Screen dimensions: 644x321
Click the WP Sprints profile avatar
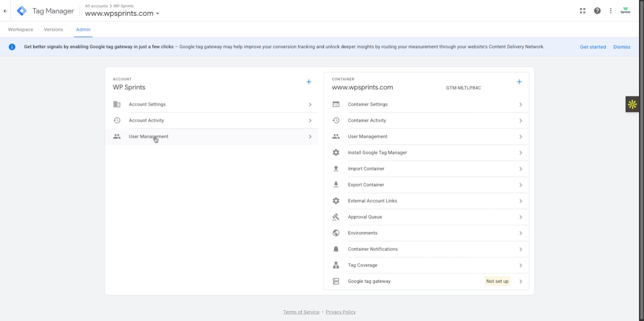pyautogui.click(x=625, y=11)
